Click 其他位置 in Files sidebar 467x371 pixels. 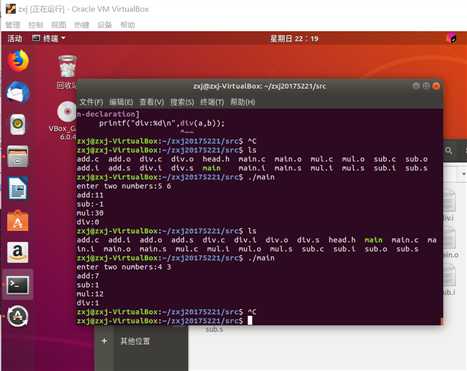coord(135,341)
